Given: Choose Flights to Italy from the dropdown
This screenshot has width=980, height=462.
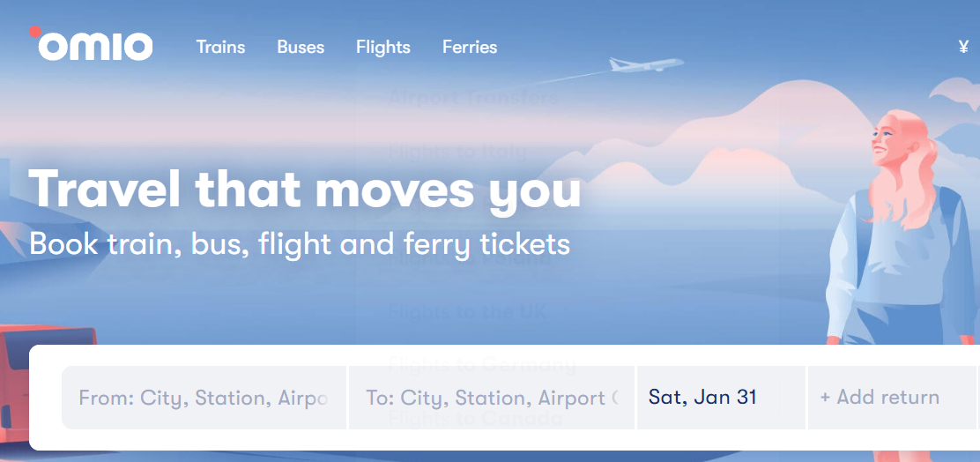Looking at the screenshot, I should click(x=457, y=151).
